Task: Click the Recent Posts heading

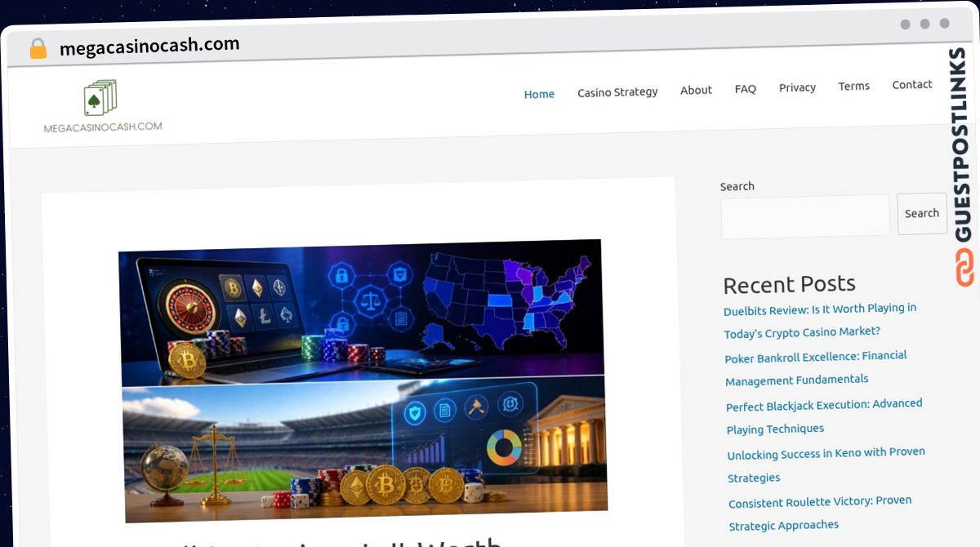Action: [789, 284]
